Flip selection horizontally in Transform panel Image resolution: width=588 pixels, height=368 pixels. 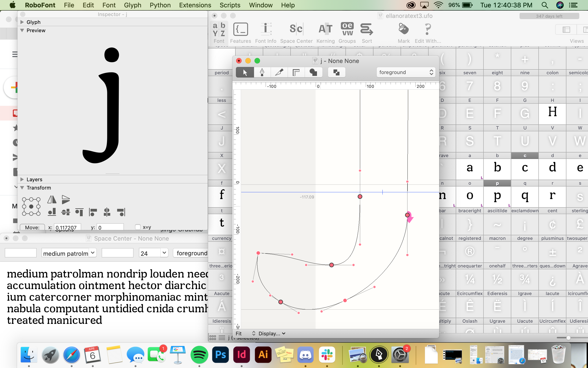pyautogui.click(x=52, y=200)
